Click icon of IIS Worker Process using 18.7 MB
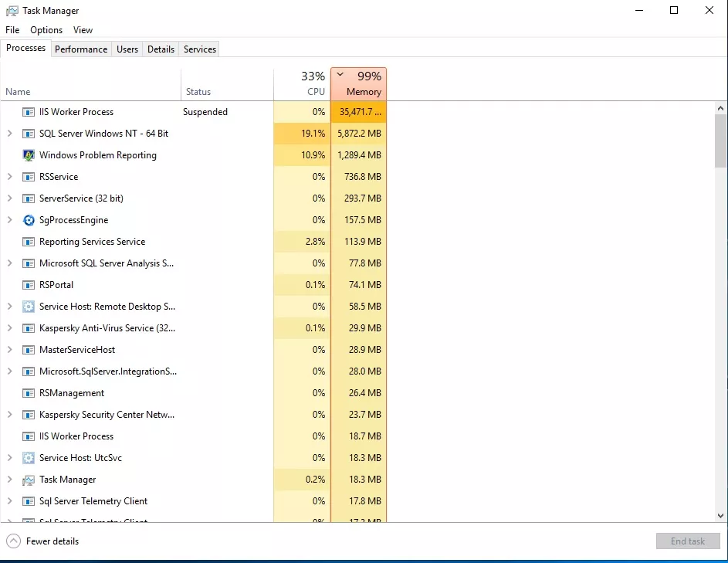 [29, 436]
